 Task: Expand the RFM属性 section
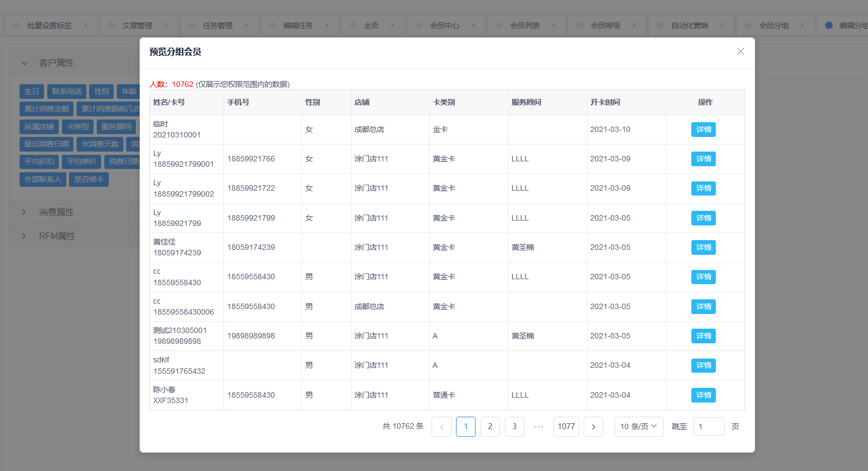(57, 236)
